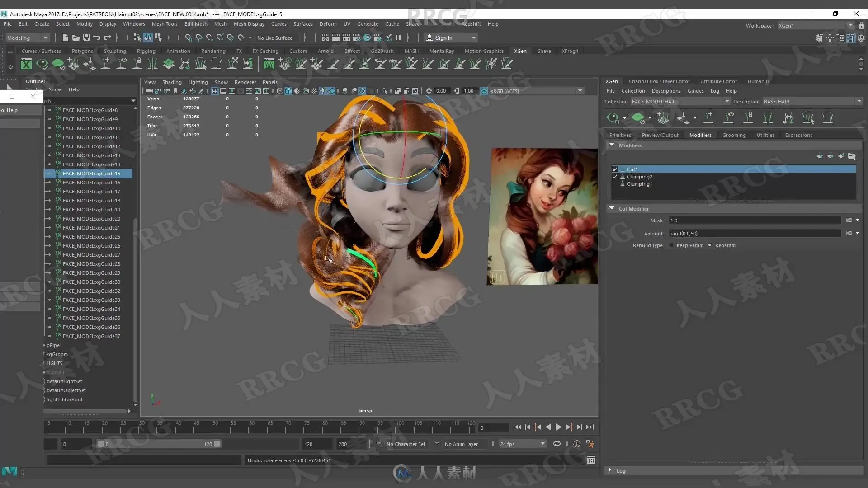Click the Mask expression editor icon
868x488 pixels.
pyautogui.click(x=849, y=220)
